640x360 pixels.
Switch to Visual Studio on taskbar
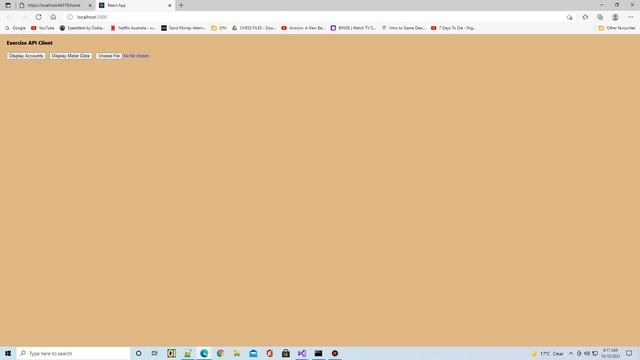(302, 353)
